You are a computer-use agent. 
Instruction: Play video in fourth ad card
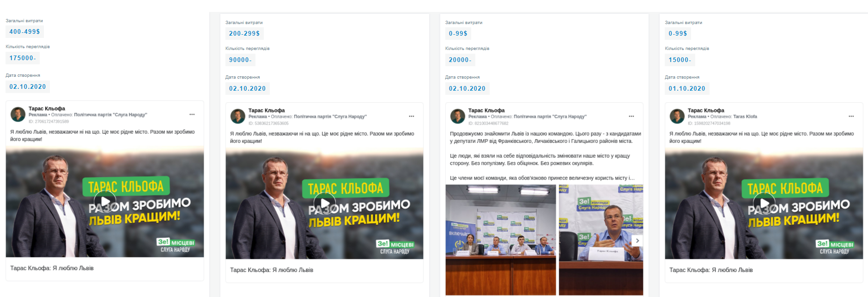click(764, 204)
